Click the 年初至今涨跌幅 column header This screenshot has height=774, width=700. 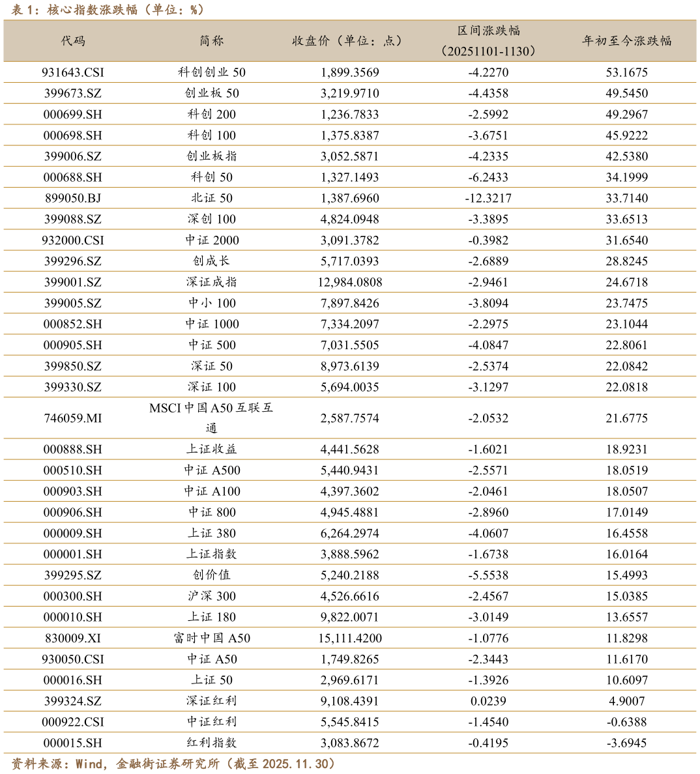(x=626, y=41)
